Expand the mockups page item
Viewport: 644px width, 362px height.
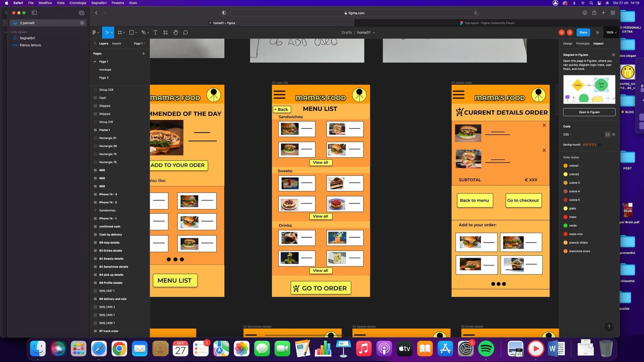(x=105, y=69)
